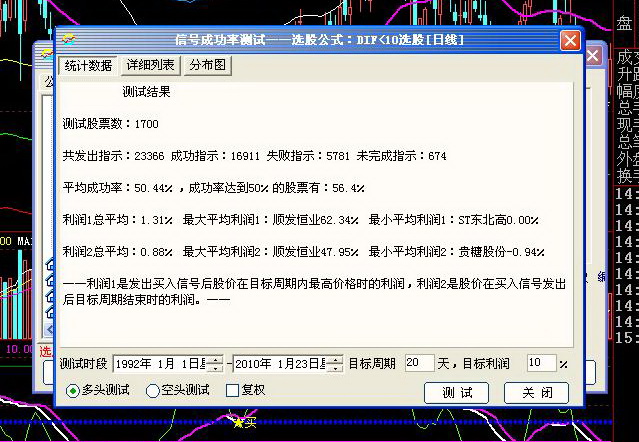Click the 利润1总平均：1.31% text
The height and width of the screenshot is (442, 639).
[x=117, y=220]
